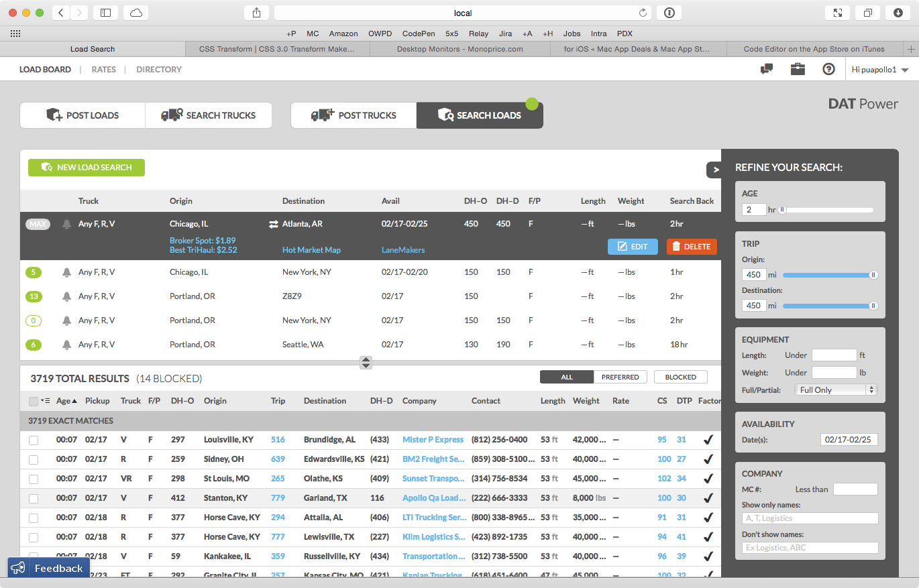Open the Hi puapollo1 user menu

coord(880,69)
